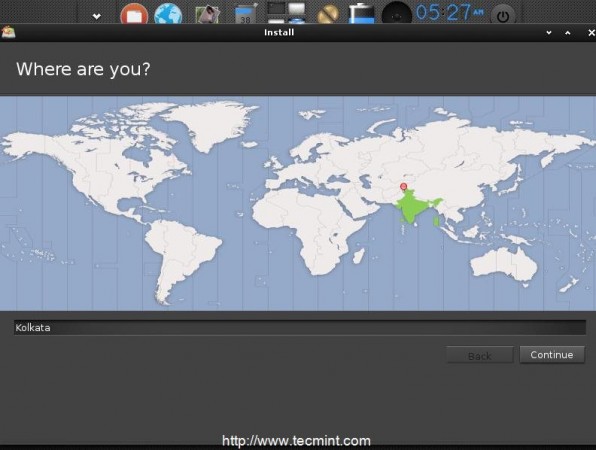This screenshot has width=596, height=450.
Task: Select Australia on the timezone map
Action: (x=504, y=266)
